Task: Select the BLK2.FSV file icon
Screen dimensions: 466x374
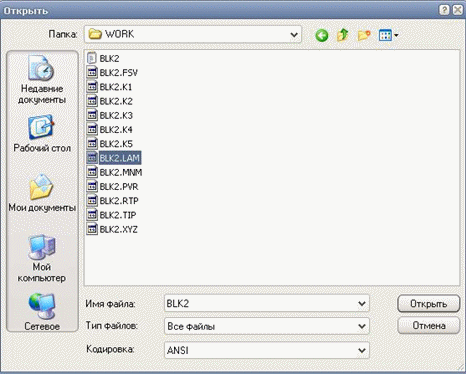Action: click(91, 73)
